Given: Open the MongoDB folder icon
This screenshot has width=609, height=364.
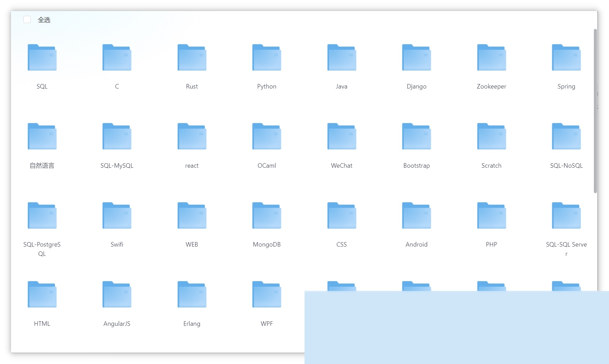Looking at the screenshot, I should (x=267, y=216).
